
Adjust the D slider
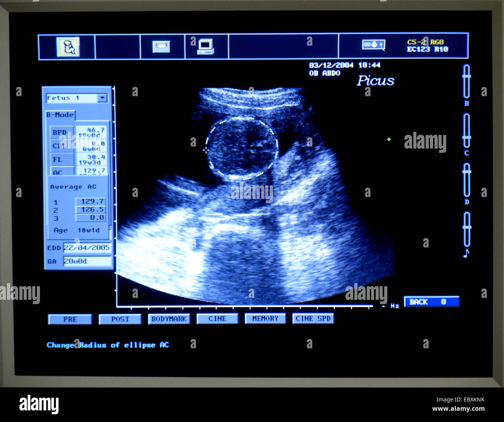pos(467,180)
